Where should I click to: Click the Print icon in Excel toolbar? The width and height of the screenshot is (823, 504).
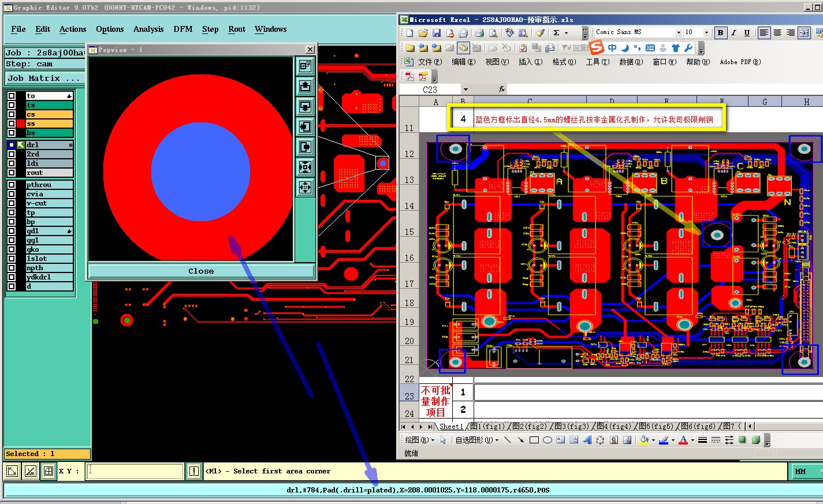click(x=480, y=33)
